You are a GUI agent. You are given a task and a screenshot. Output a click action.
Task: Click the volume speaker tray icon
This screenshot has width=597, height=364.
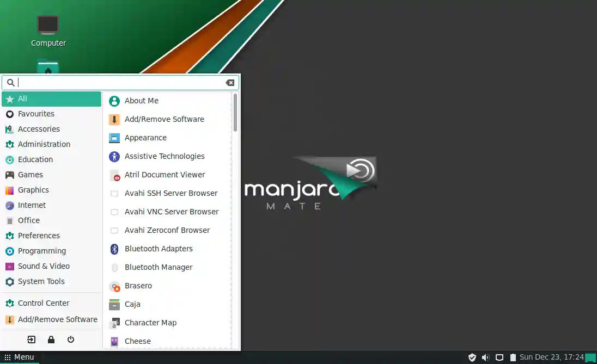click(485, 357)
